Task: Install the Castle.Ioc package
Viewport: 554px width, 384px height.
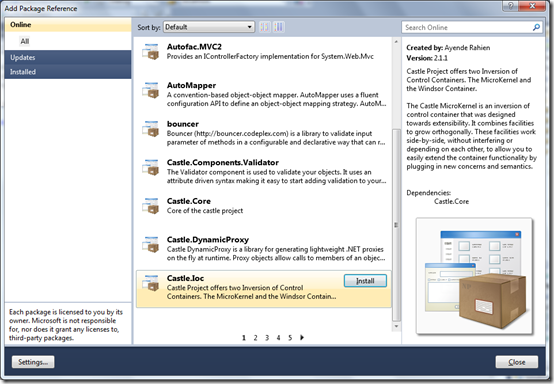Action: point(365,281)
